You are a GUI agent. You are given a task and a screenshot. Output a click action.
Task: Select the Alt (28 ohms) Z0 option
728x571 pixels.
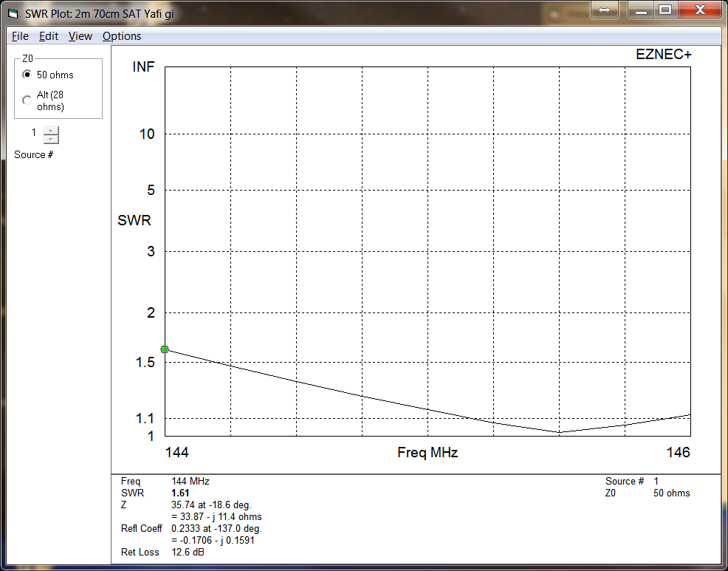click(x=27, y=100)
